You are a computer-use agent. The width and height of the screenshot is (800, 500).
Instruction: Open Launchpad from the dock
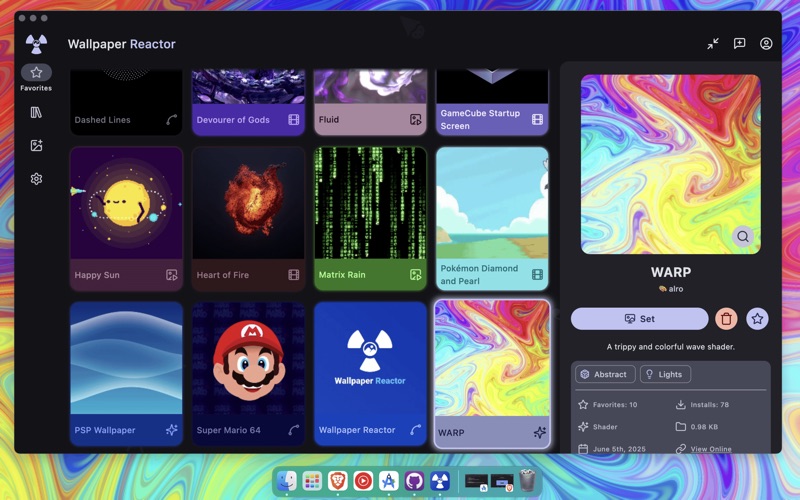pos(312,481)
